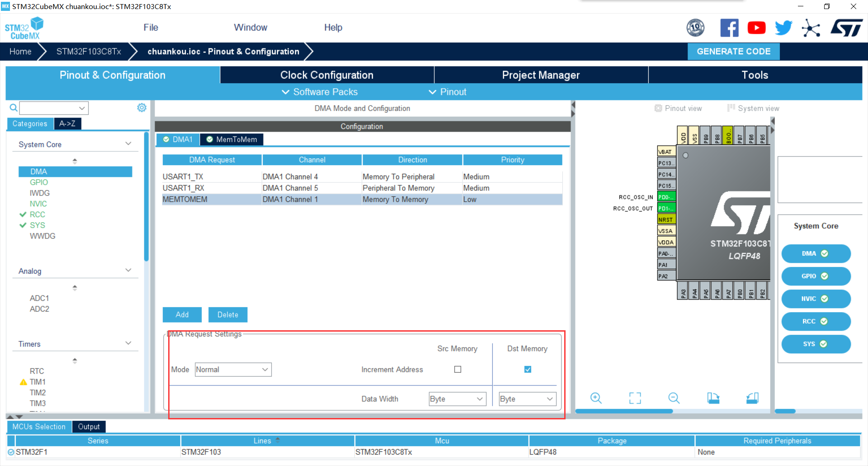Open the File menu
Screen dimensions: 868x466
tap(151, 28)
